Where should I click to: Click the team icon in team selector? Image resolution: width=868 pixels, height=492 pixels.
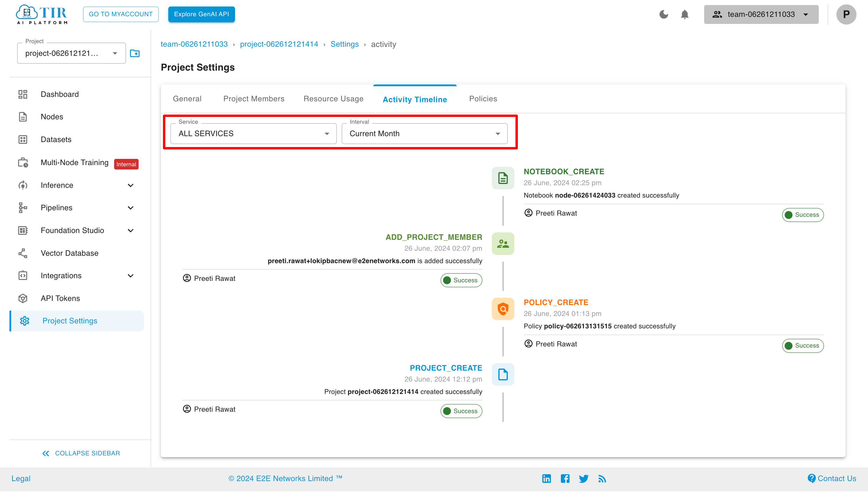tap(717, 14)
